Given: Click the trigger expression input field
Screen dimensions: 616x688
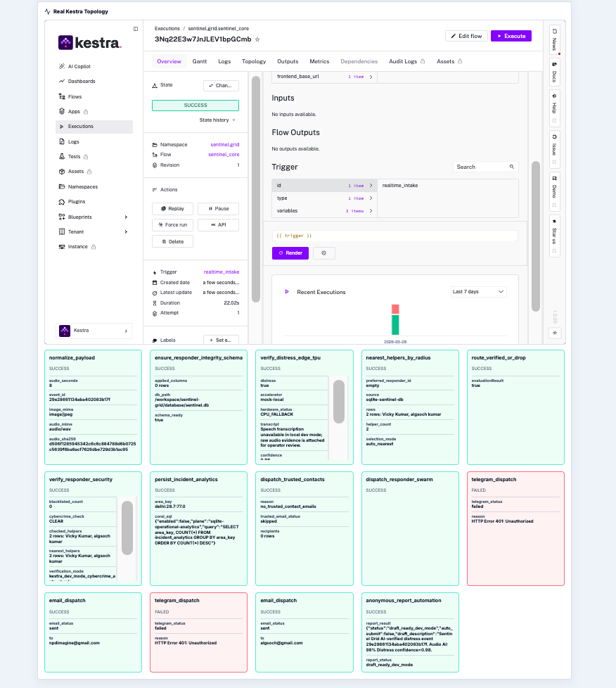Looking at the screenshot, I should (x=395, y=236).
